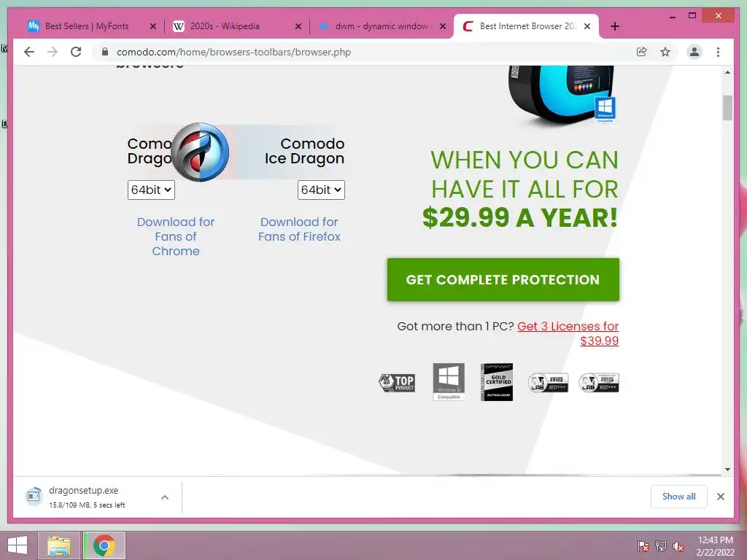The image size is (747, 560).
Task: Close the downloads bar
Action: (720, 497)
